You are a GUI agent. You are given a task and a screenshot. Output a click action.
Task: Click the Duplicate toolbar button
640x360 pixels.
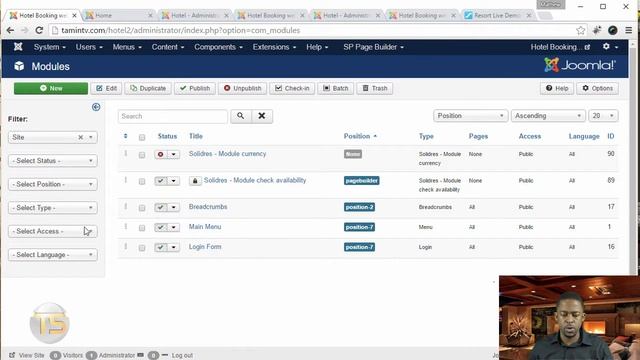[148, 88]
